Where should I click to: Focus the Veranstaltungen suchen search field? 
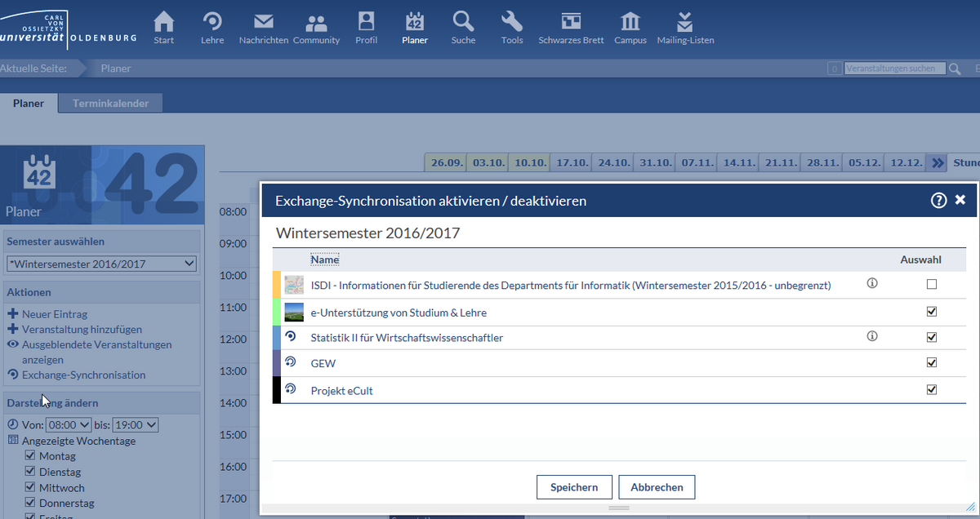pyautogui.click(x=895, y=69)
